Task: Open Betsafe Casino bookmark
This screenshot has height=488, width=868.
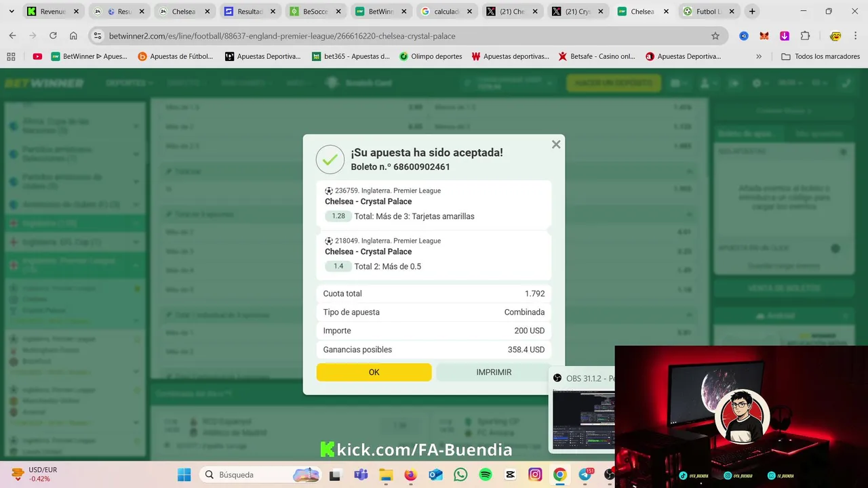Action: coord(597,56)
